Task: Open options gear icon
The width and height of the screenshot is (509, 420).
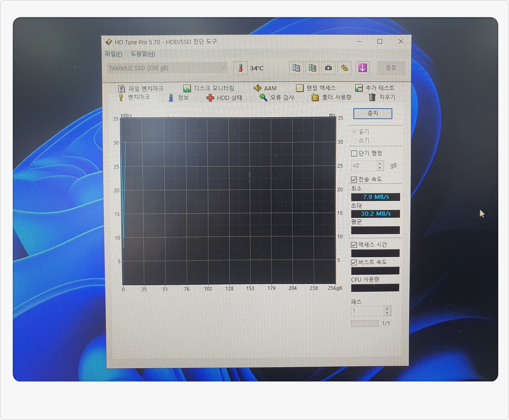Action: pos(344,68)
